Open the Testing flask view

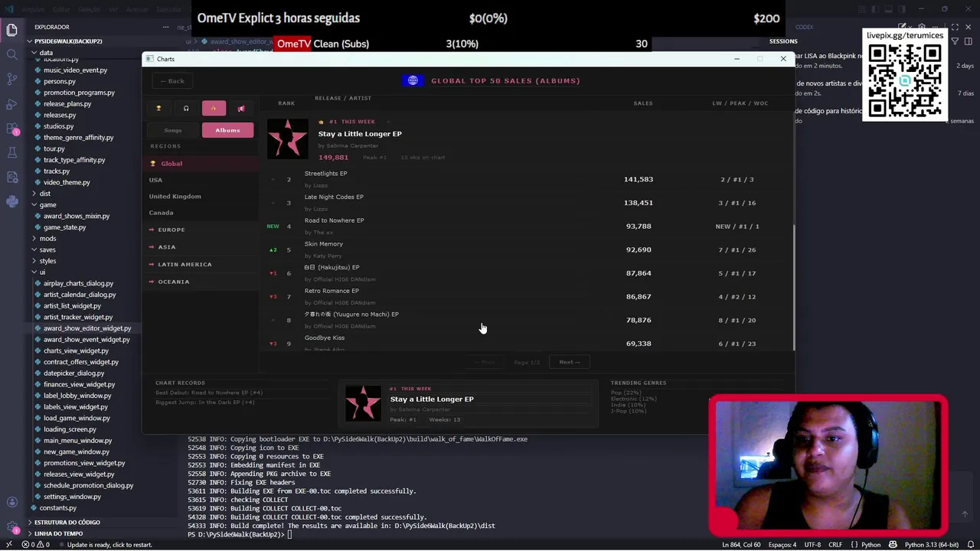(x=11, y=152)
